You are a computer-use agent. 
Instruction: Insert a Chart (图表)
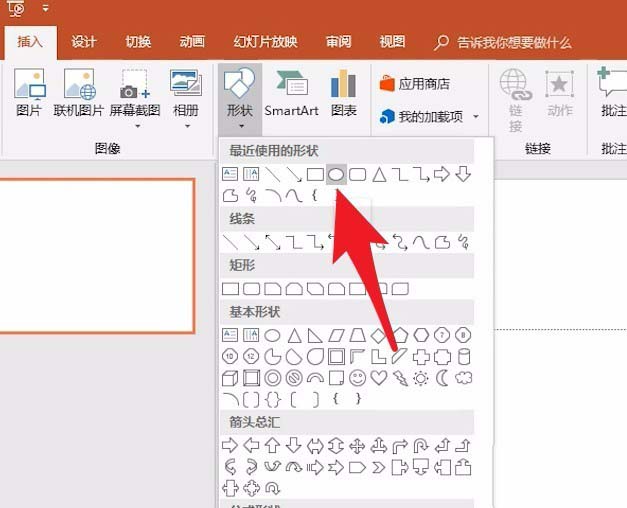pos(343,93)
